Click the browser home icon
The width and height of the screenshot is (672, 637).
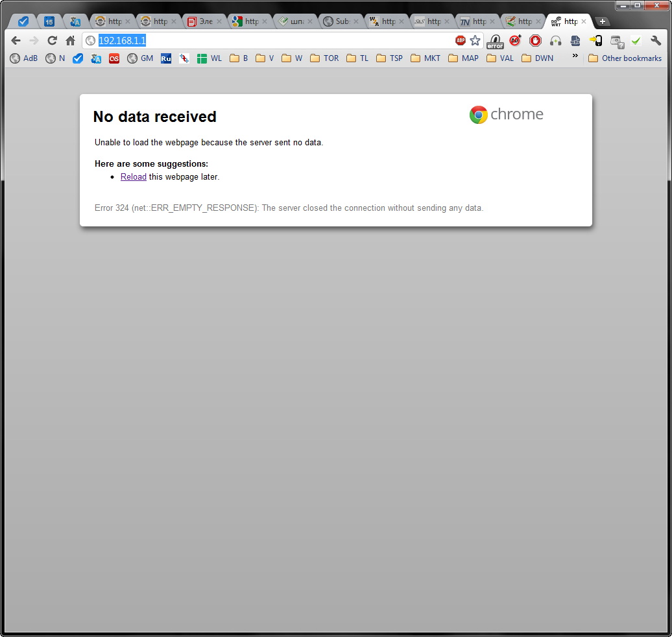coord(70,40)
